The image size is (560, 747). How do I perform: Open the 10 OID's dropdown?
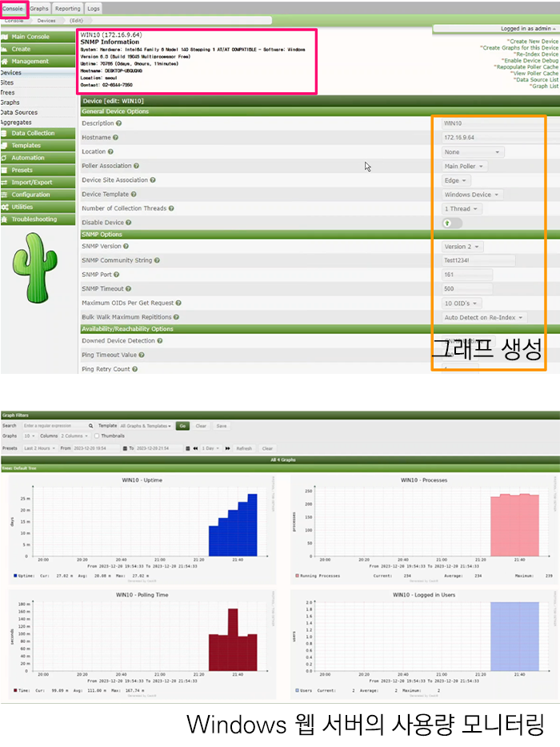[x=461, y=303]
